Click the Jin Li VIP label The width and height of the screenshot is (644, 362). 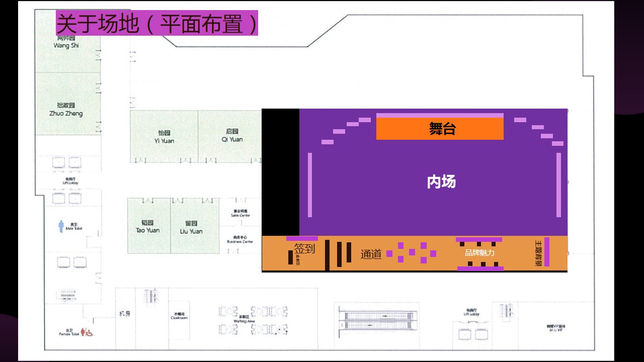click(555, 327)
